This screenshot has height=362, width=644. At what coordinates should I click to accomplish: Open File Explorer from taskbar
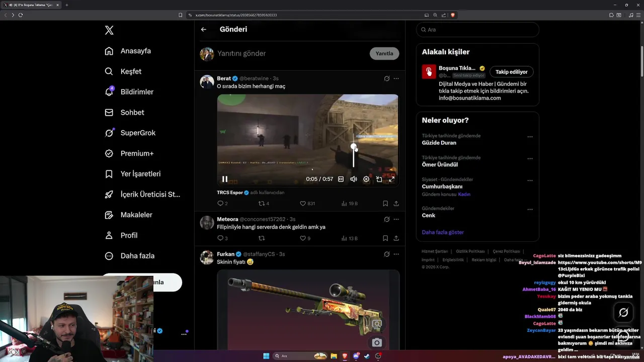333,356
